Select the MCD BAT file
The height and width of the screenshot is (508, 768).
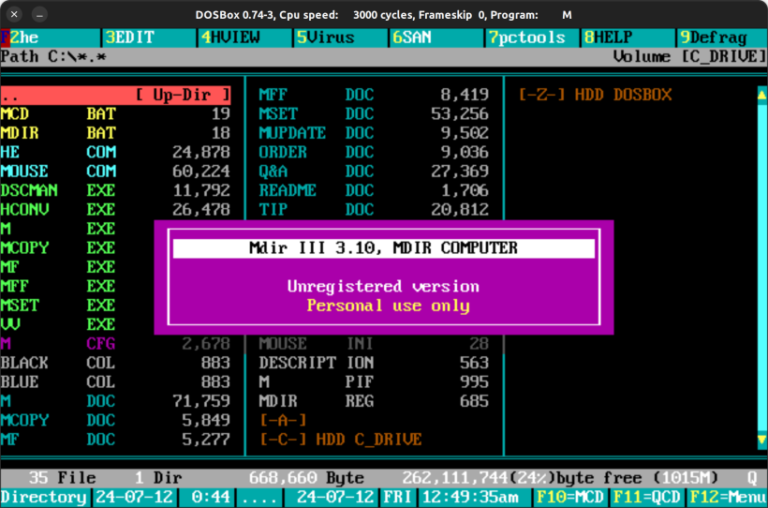[x=116, y=114]
